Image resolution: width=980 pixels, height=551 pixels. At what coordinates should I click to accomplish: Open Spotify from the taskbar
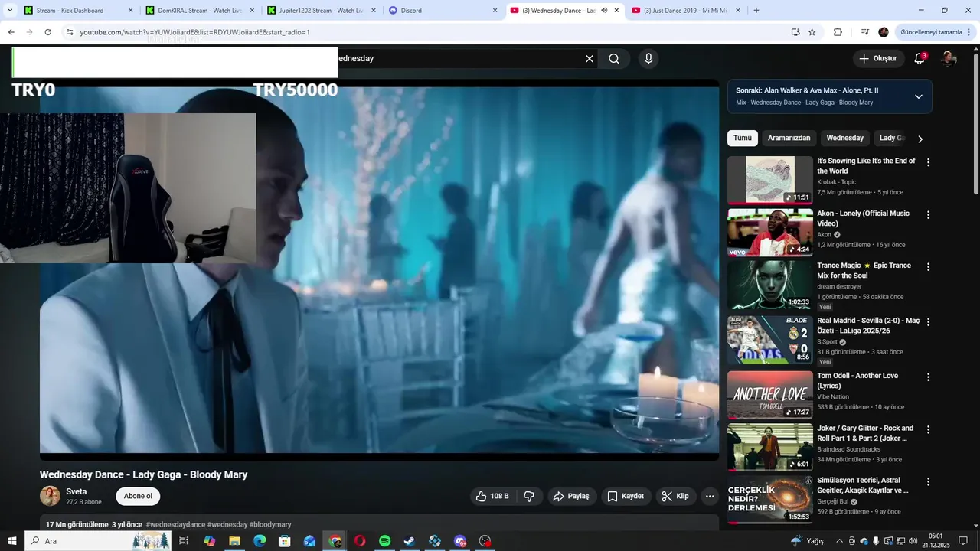tap(384, 541)
